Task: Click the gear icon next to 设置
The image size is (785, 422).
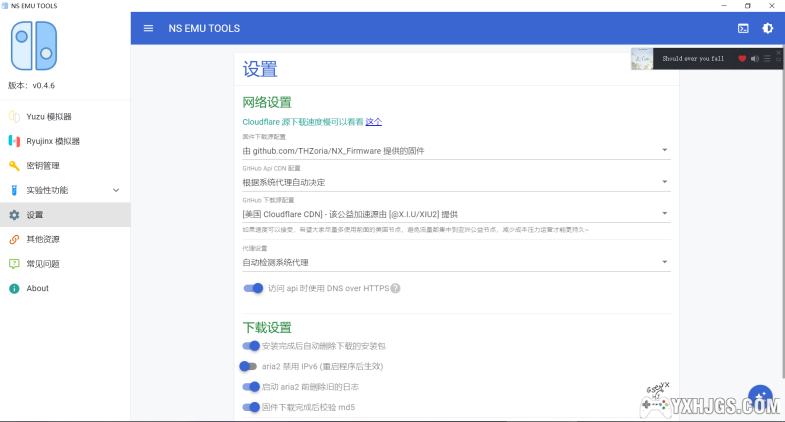Action: pos(14,215)
